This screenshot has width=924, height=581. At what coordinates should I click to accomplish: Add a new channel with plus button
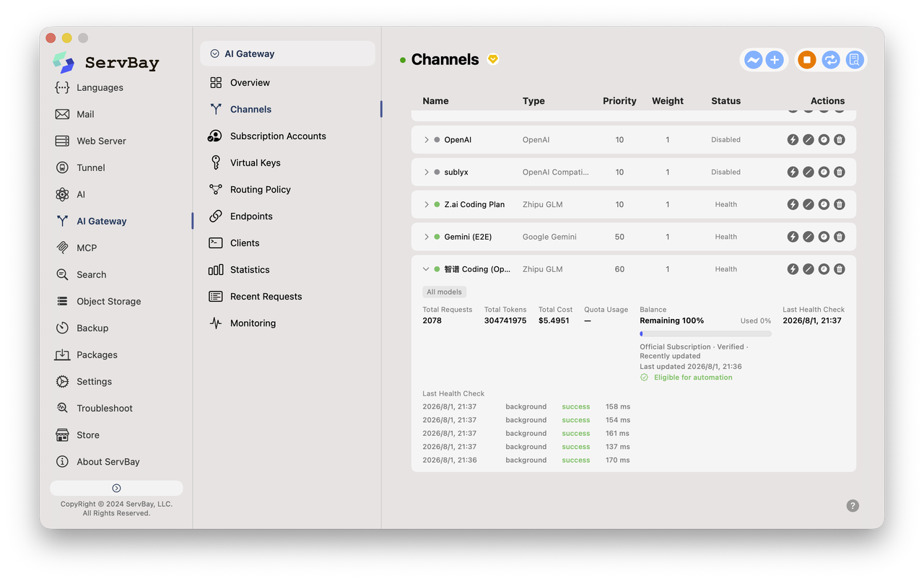pyautogui.click(x=775, y=60)
